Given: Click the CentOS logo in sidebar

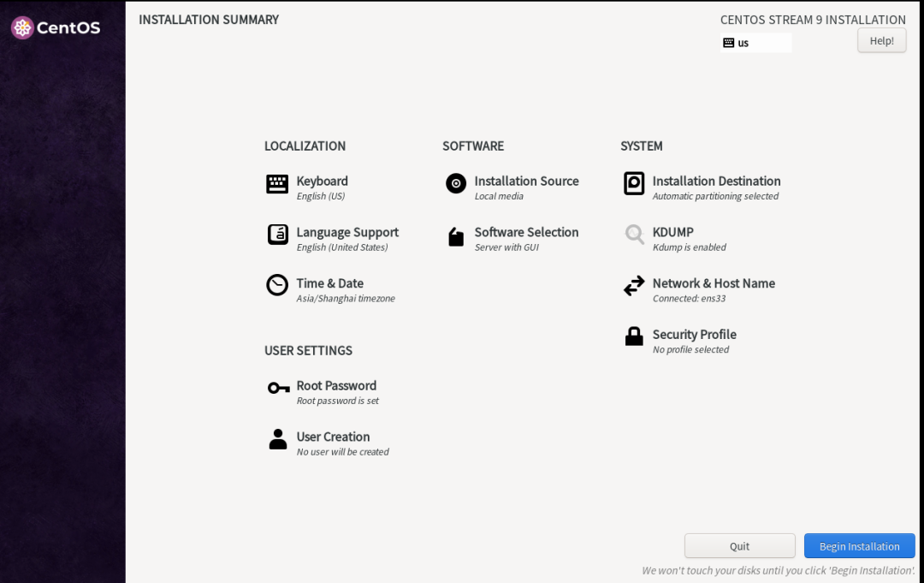Looking at the screenshot, I should coord(56,27).
